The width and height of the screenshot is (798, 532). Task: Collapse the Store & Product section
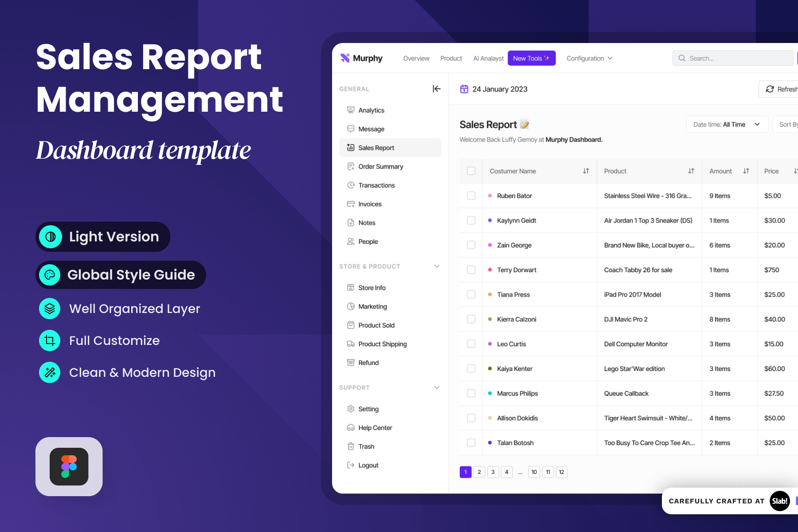coord(437,266)
